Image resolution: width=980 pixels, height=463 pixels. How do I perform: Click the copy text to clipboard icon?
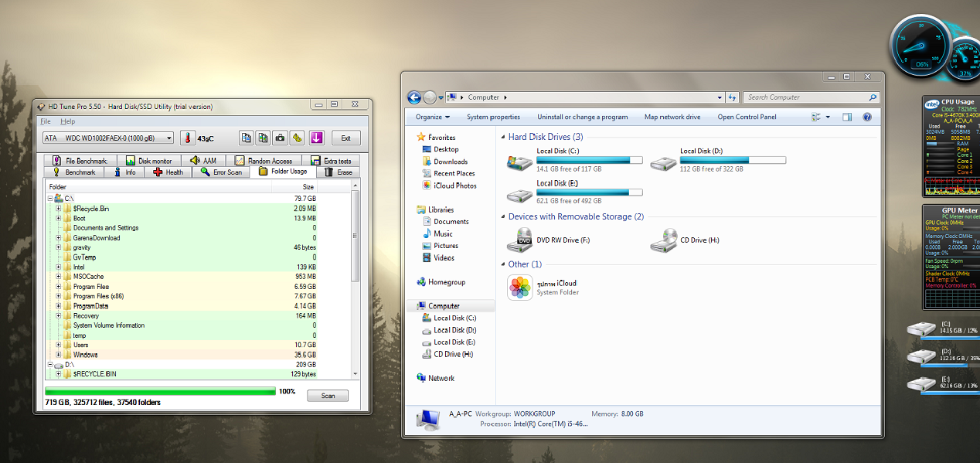247,138
